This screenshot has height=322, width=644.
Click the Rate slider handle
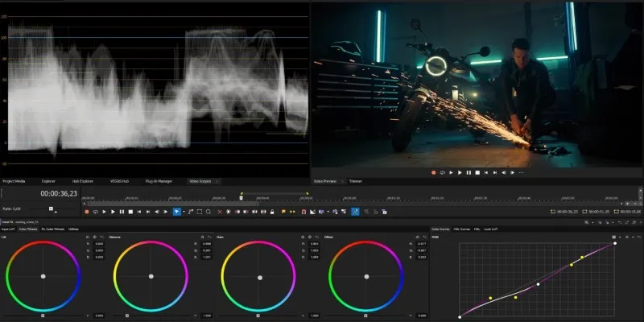click(x=51, y=208)
